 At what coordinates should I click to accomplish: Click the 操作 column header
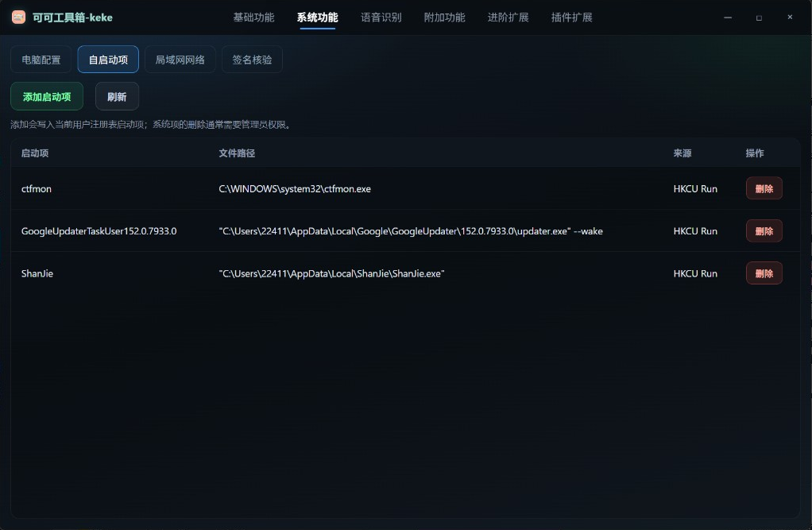click(x=755, y=153)
